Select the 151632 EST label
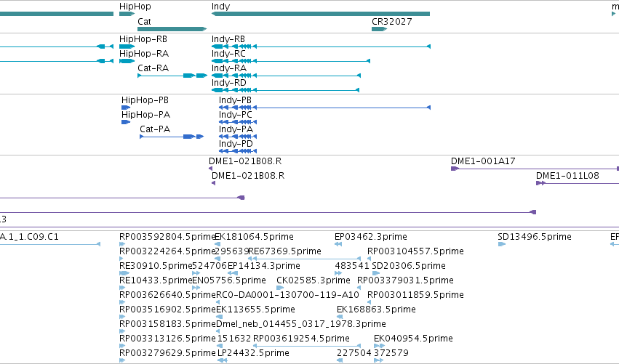The height and width of the screenshot is (364, 619). tap(234, 339)
